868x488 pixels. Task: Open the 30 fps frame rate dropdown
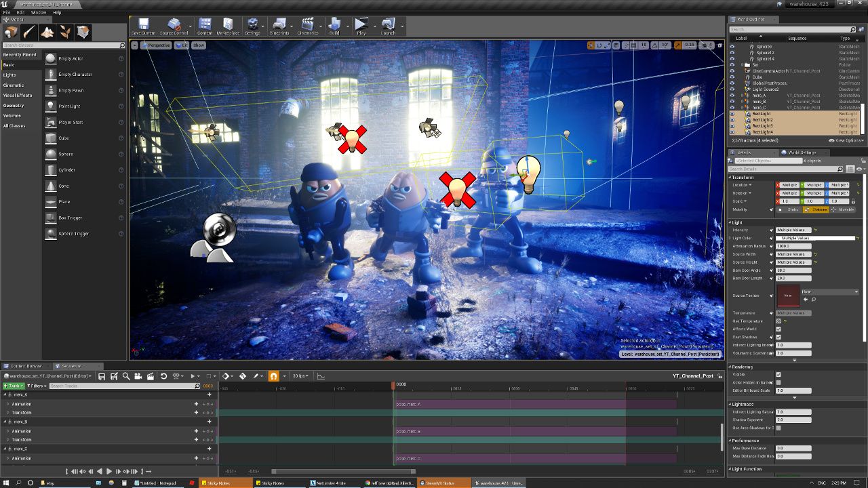coord(300,376)
